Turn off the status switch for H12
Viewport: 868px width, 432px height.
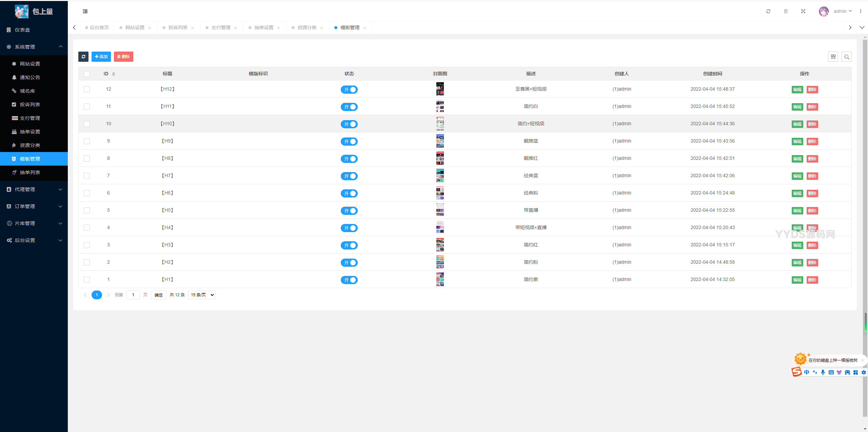(x=349, y=90)
